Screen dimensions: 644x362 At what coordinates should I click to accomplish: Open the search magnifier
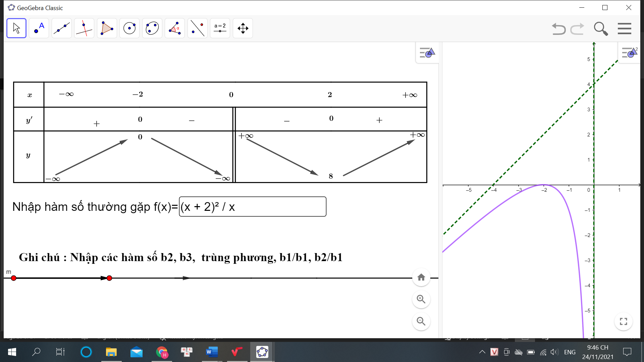tap(601, 29)
